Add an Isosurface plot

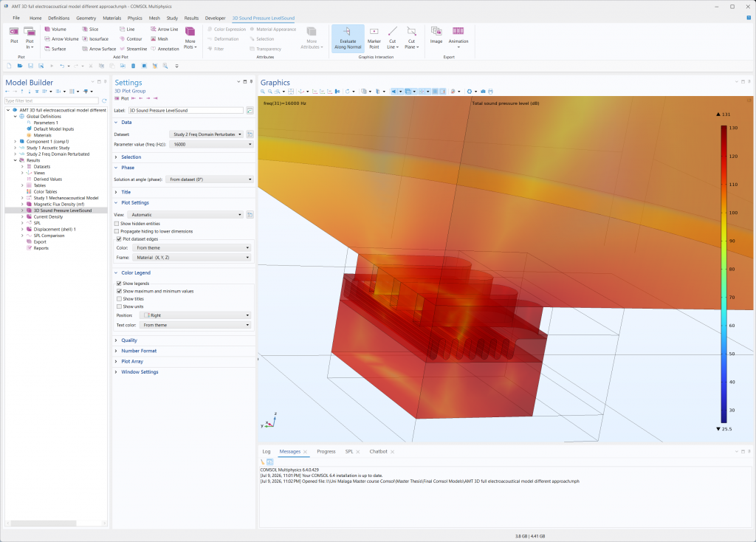pos(95,39)
